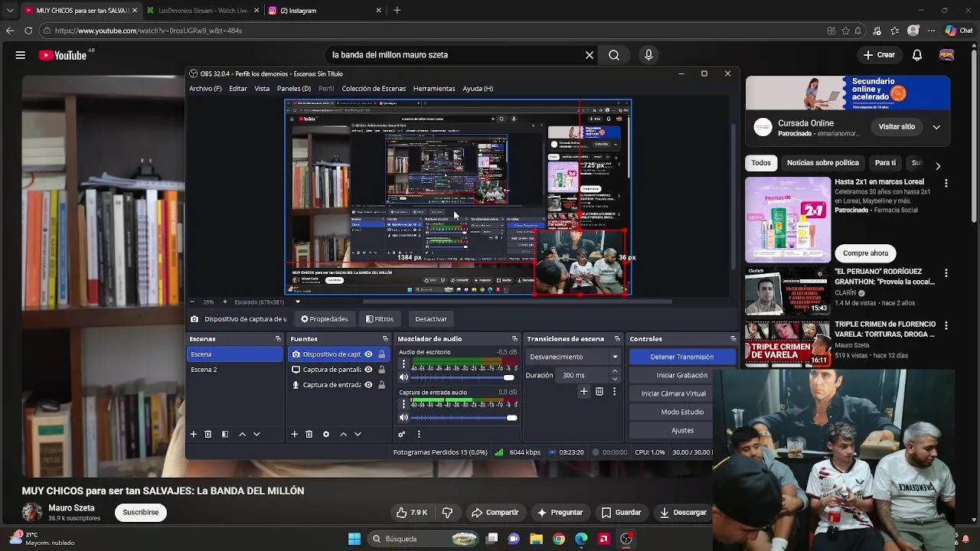980x551 pixels.
Task: Open the Archivo menu in OBS
Action: coord(205,89)
